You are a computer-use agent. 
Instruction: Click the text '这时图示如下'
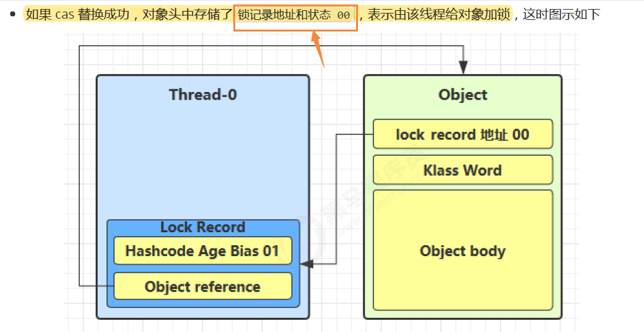click(562, 15)
